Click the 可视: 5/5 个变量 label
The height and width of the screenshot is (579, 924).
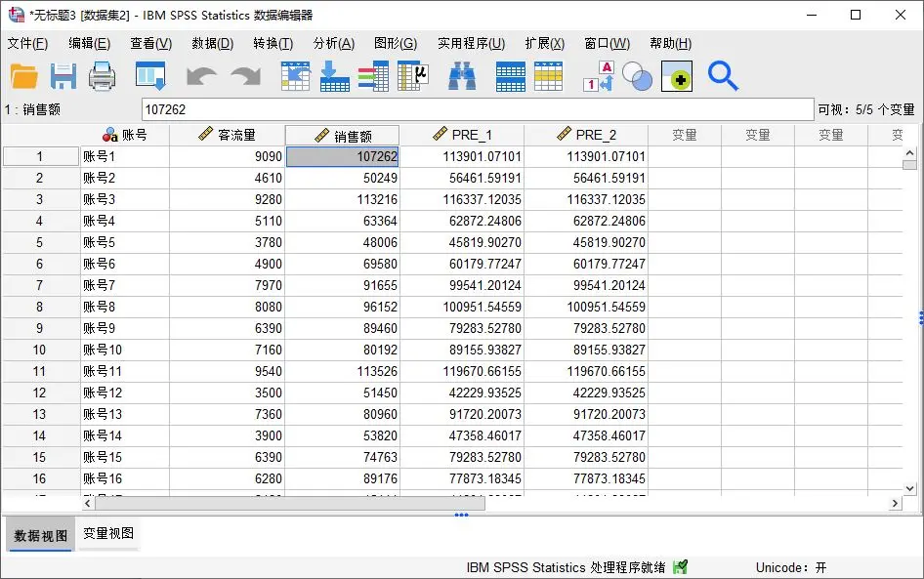[866, 109]
